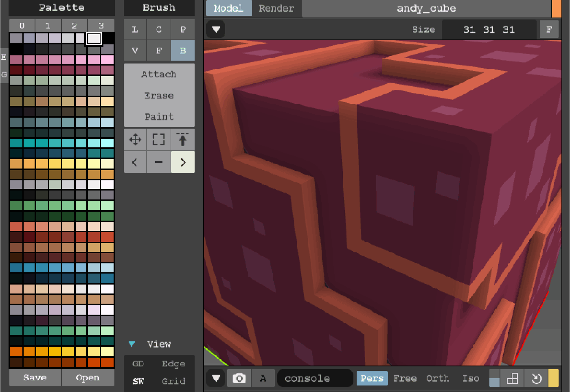Select the L line brush mode
570x392 pixels.
pyautogui.click(x=135, y=29)
